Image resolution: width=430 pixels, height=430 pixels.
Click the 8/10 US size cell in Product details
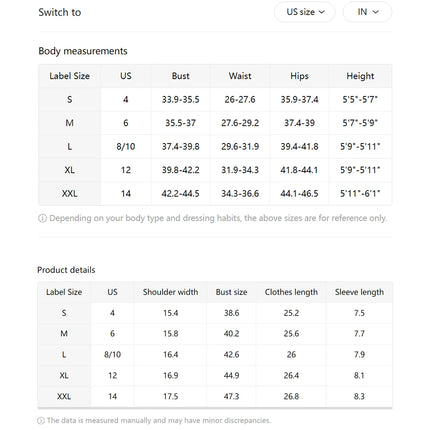(x=112, y=354)
